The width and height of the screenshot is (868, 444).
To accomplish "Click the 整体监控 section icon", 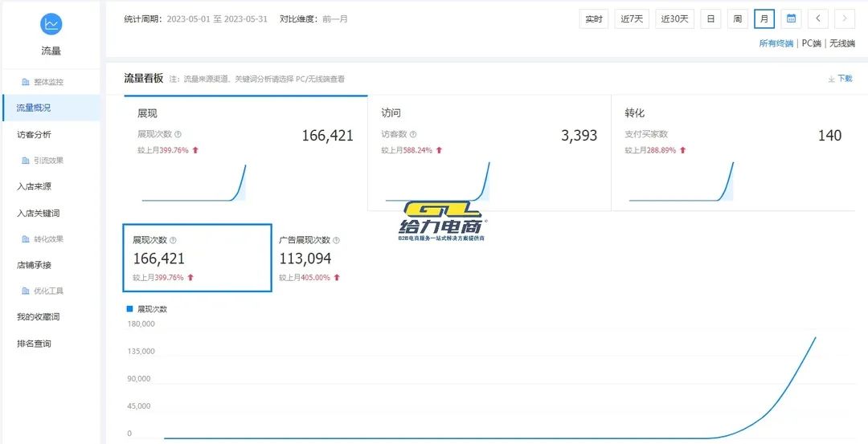I will 26,82.
